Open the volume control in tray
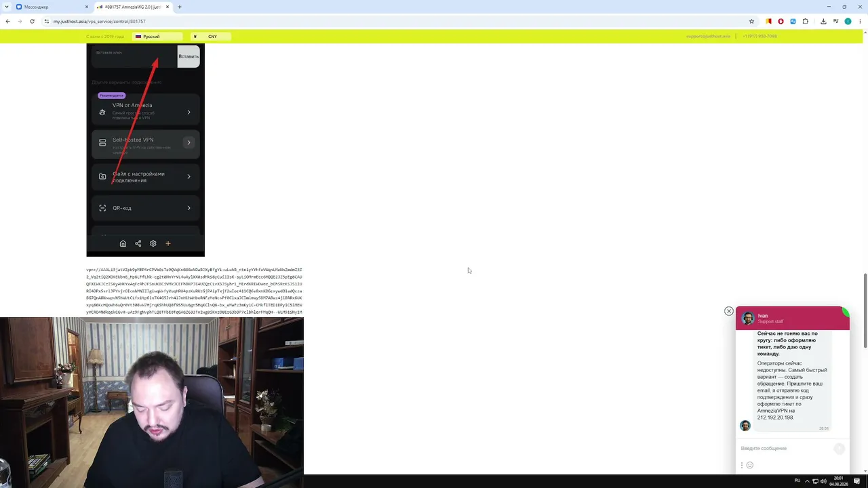Screen dimensions: 868x488 click(x=824, y=481)
